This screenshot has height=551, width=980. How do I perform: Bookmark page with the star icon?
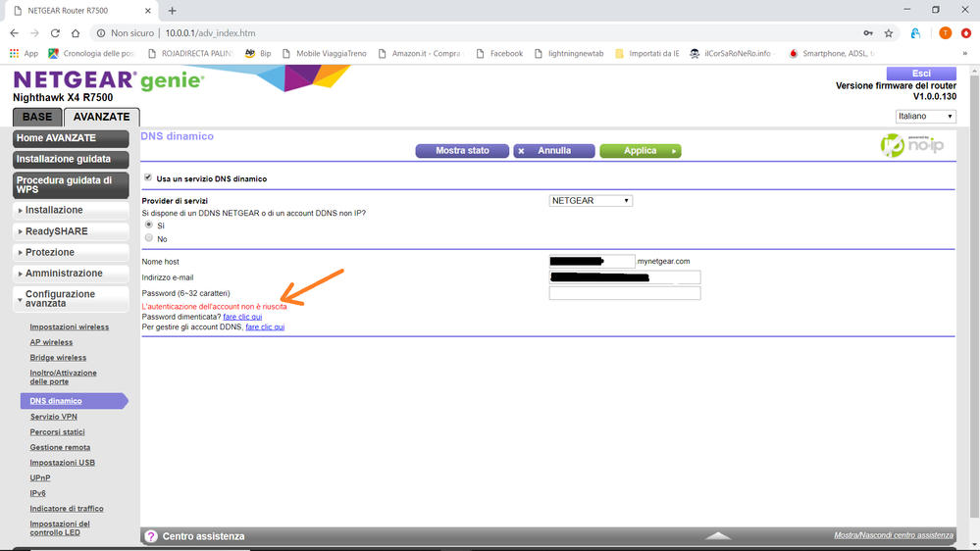coord(889,33)
